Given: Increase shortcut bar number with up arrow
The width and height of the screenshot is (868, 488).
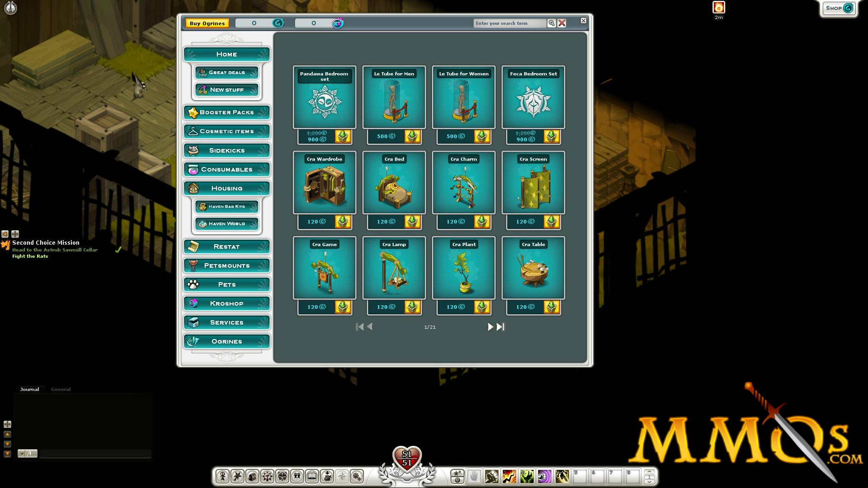Looking at the screenshot, I should point(649,471).
